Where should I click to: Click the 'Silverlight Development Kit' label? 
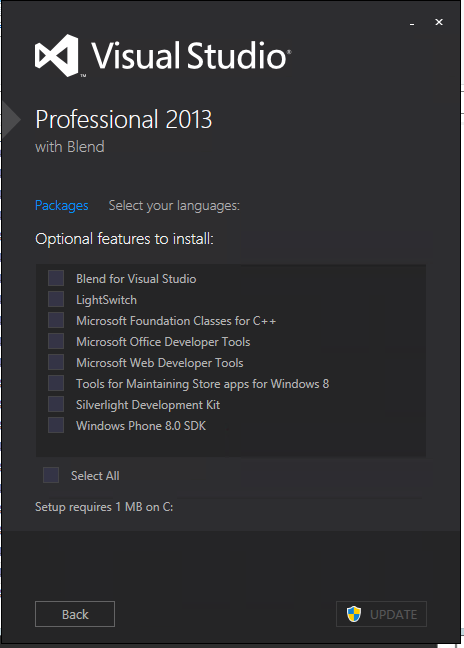[x=148, y=405]
